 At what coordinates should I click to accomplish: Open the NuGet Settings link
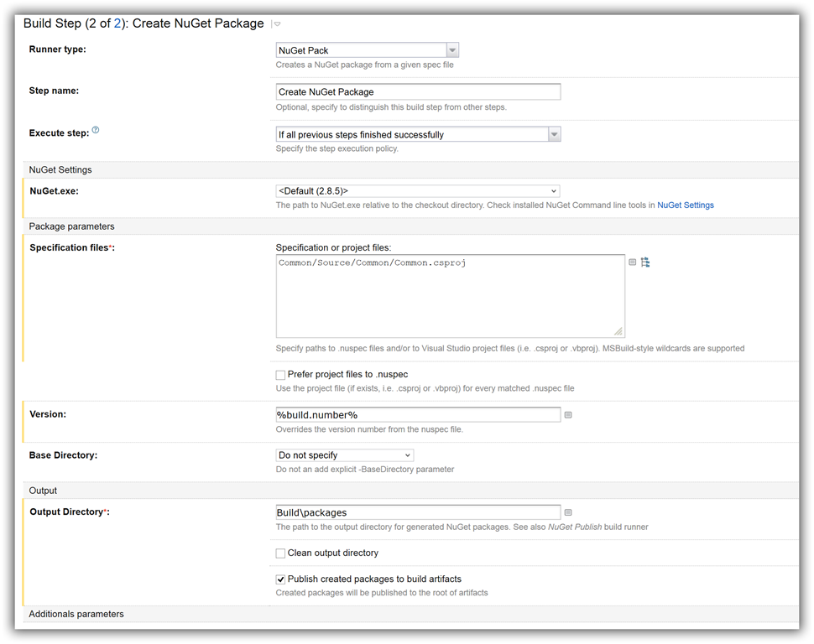pos(686,205)
